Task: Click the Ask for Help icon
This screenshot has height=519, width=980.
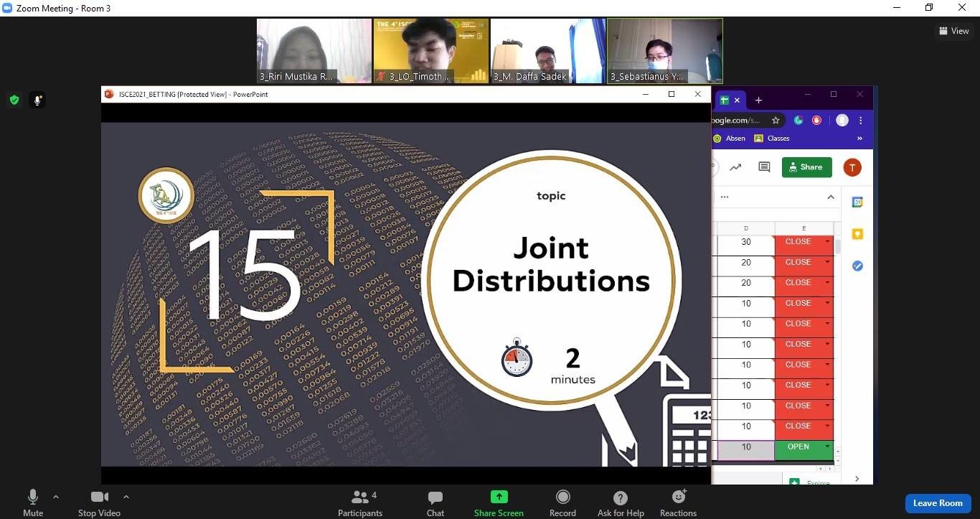Action: (621, 502)
